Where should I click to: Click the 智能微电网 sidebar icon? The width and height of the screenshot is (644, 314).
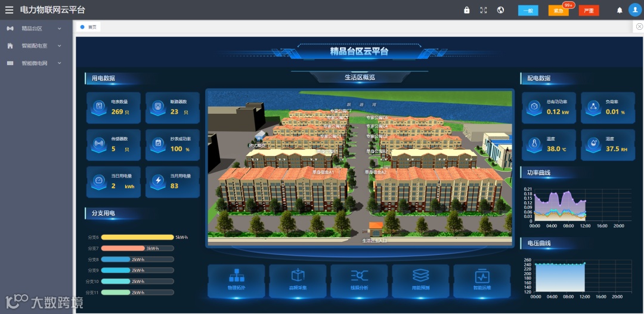(10, 63)
